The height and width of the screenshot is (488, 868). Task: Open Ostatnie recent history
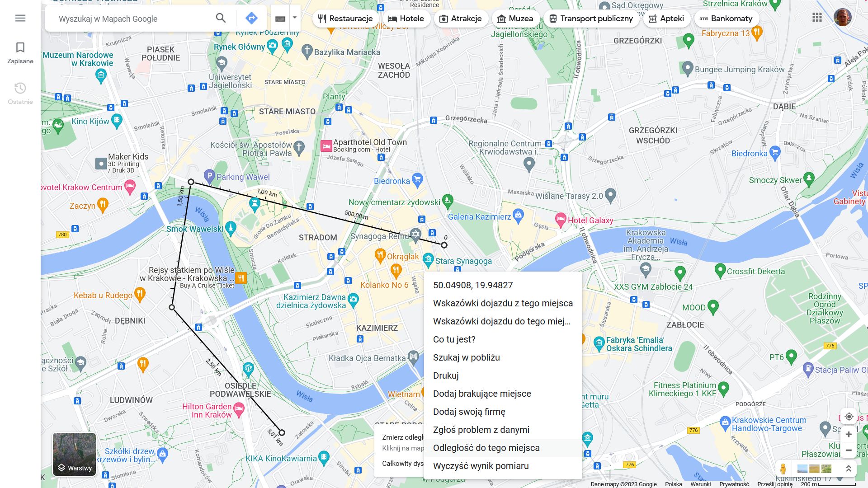tap(20, 92)
